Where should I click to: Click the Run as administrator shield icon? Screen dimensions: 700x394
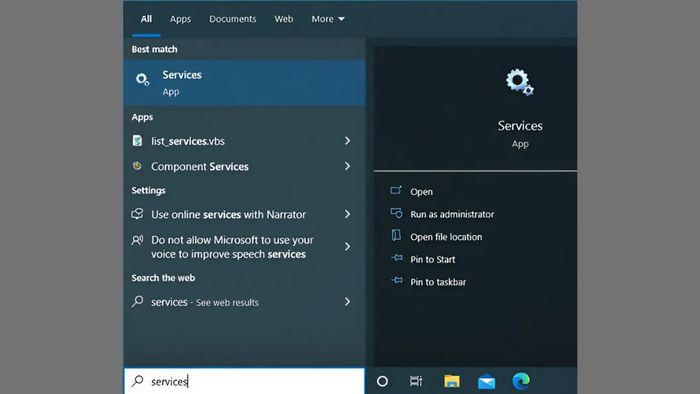pos(396,213)
